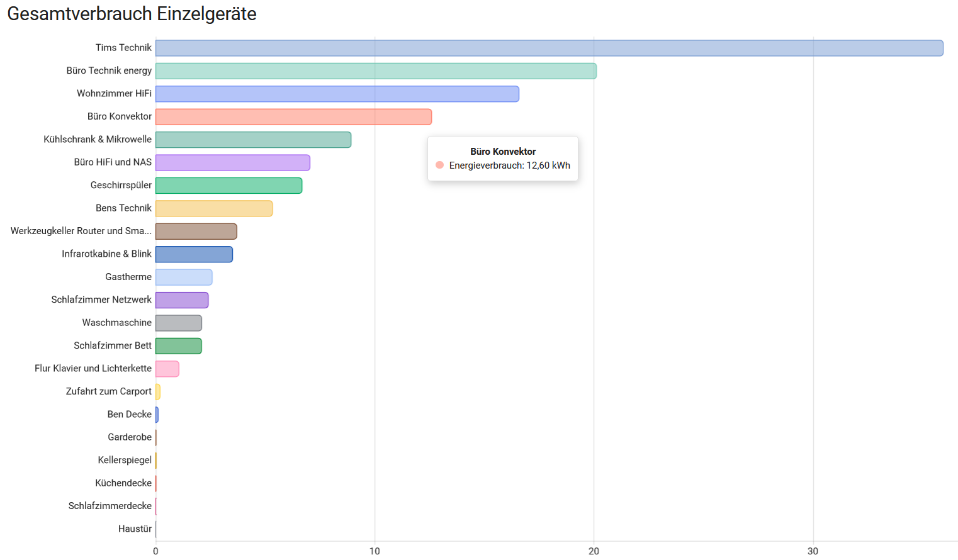Select the 'Büro Konvektor' axis label

[120, 116]
